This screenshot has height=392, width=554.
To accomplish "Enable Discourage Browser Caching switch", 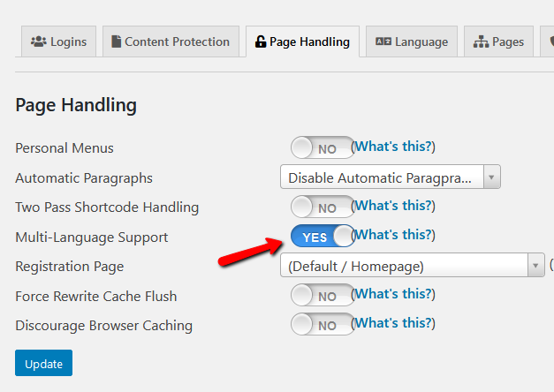I will click(323, 324).
